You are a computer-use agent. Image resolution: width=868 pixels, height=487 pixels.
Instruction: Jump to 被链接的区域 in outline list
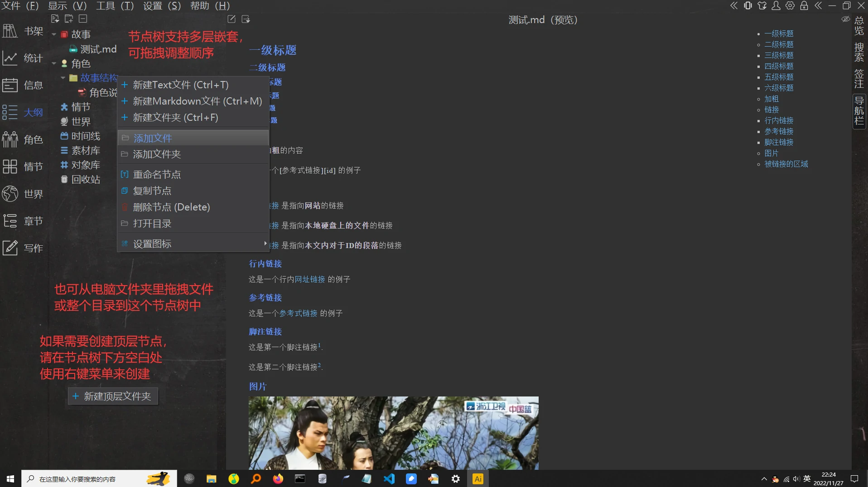tap(786, 164)
